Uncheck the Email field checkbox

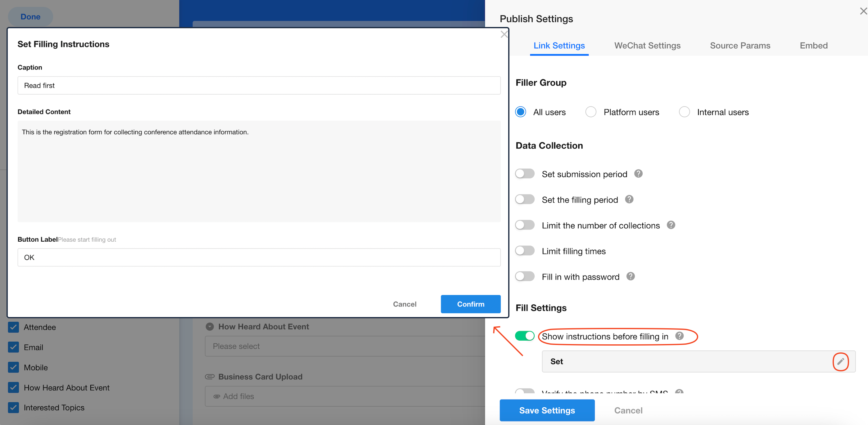(x=13, y=347)
